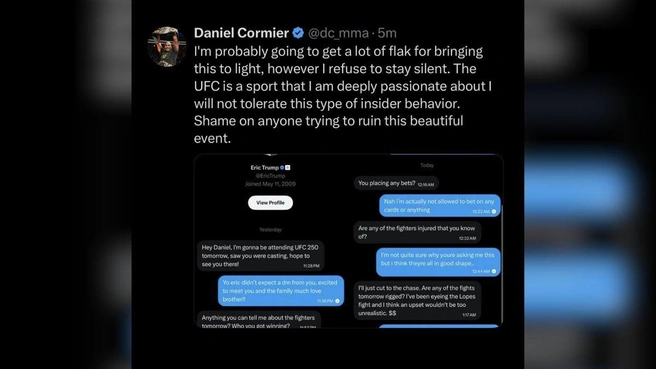Click the tweet text about insider behavior
This screenshot has width=656, height=369.
point(342,95)
